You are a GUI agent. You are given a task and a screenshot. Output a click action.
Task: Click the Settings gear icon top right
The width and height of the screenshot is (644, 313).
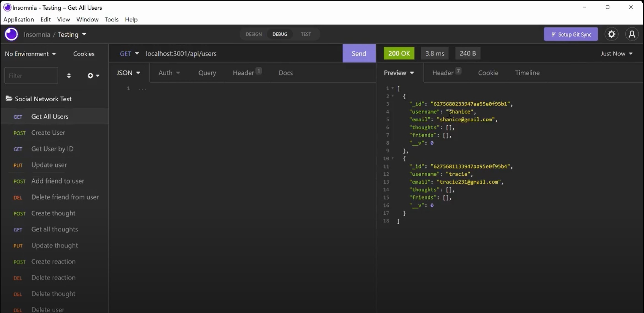coord(611,34)
